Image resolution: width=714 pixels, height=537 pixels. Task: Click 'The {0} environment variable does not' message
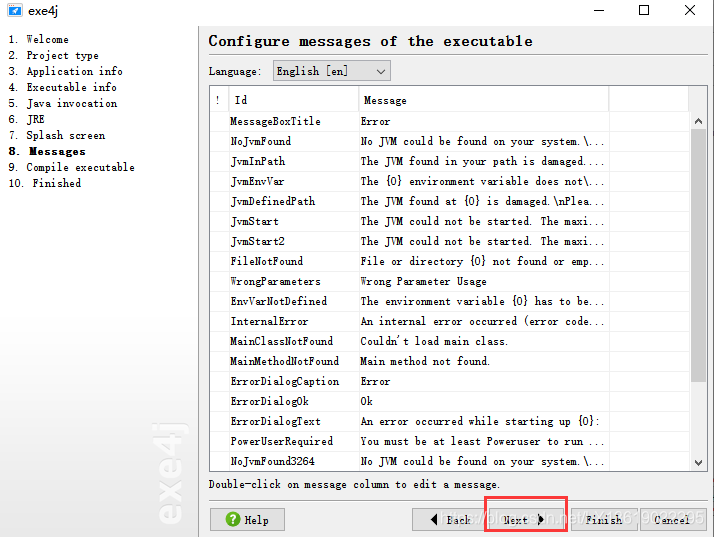[x=482, y=182]
